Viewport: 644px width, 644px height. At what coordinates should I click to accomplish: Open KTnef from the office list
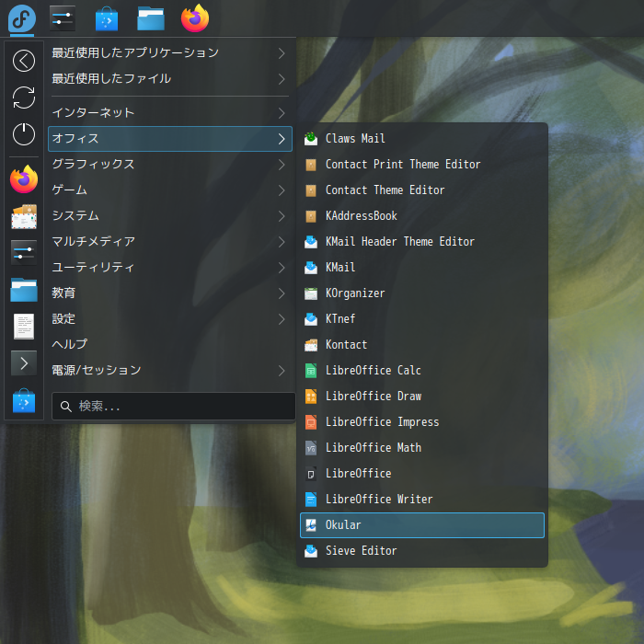pyautogui.click(x=422, y=319)
